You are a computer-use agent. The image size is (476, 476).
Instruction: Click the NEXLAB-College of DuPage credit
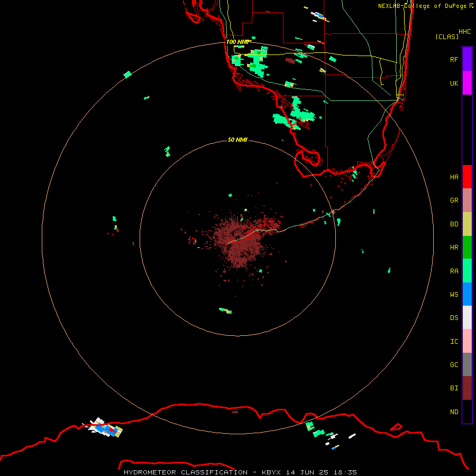[425, 6]
